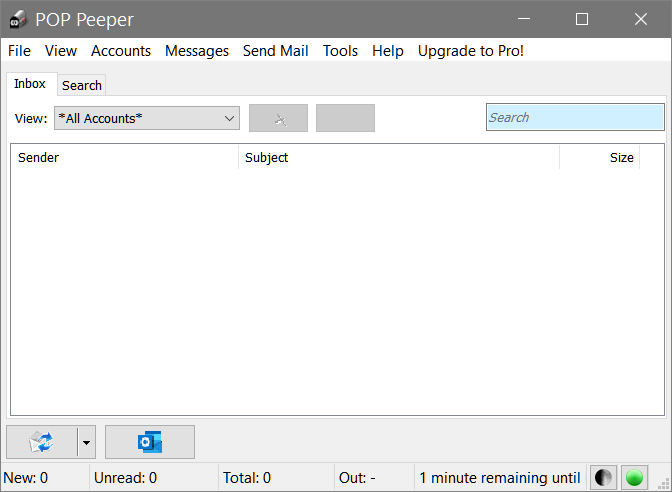Screen dimensions: 672x492
Task: Close the POP Peeper window
Action: coord(641,19)
